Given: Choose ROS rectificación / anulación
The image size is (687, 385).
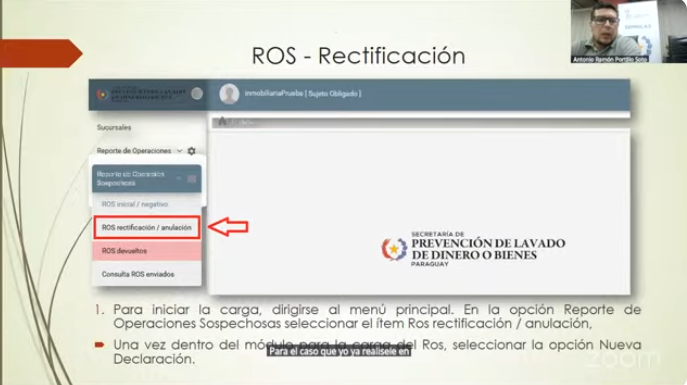Looking at the screenshot, I should [x=147, y=227].
